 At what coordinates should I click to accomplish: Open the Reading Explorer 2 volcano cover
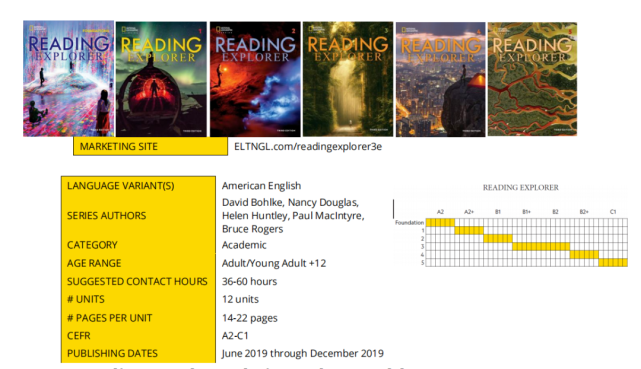coord(255,79)
